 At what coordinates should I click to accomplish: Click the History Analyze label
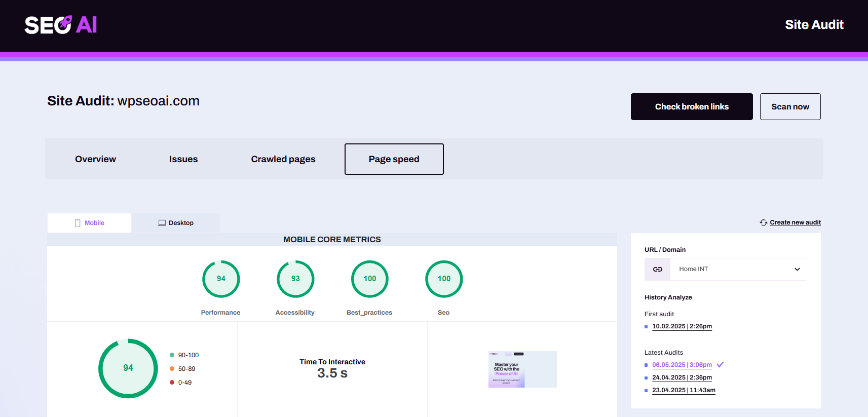coord(668,297)
